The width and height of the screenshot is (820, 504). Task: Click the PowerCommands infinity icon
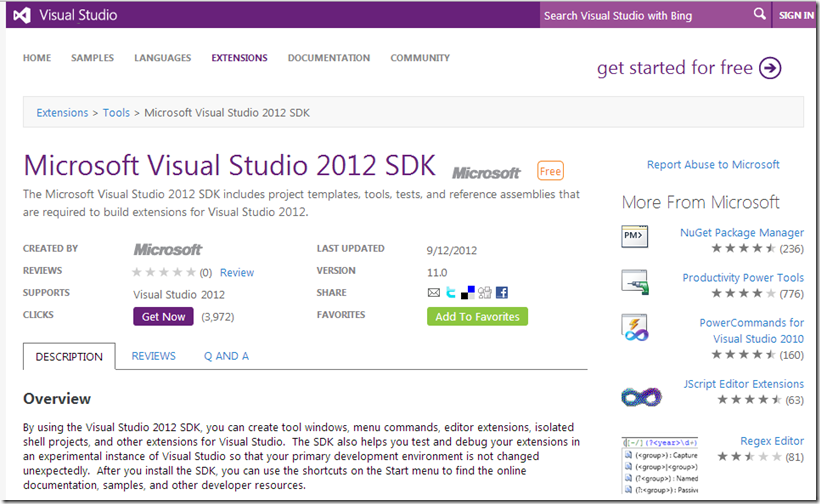pos(635,329)
